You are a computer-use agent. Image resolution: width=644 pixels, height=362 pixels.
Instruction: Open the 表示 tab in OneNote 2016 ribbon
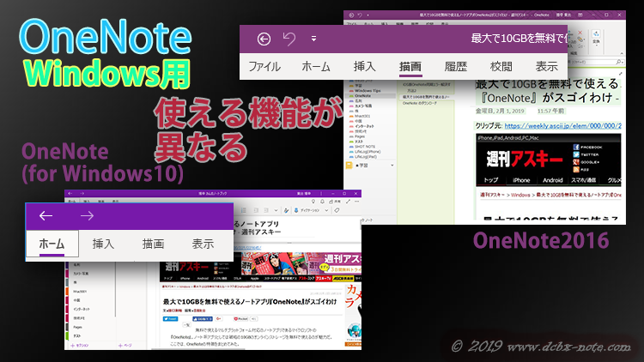tap(547, 67)
